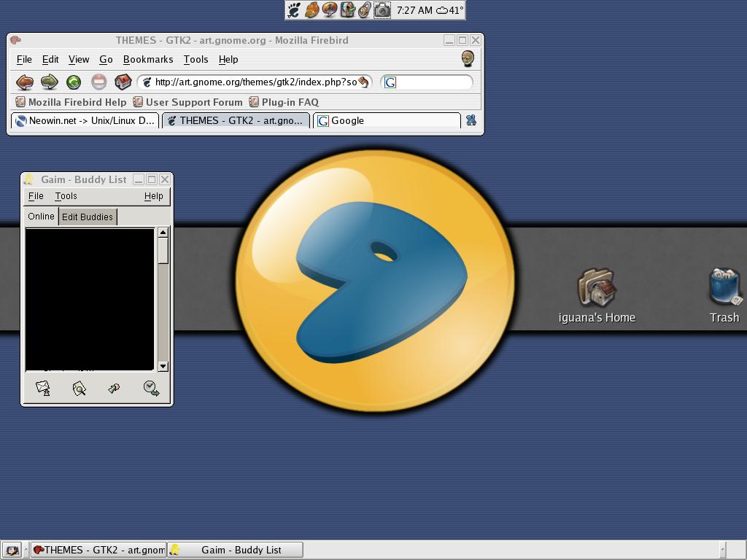Click the Trash desktop icon
Image resolution: width=747 pixels, height=560 pixels.
tap(724, 288)
